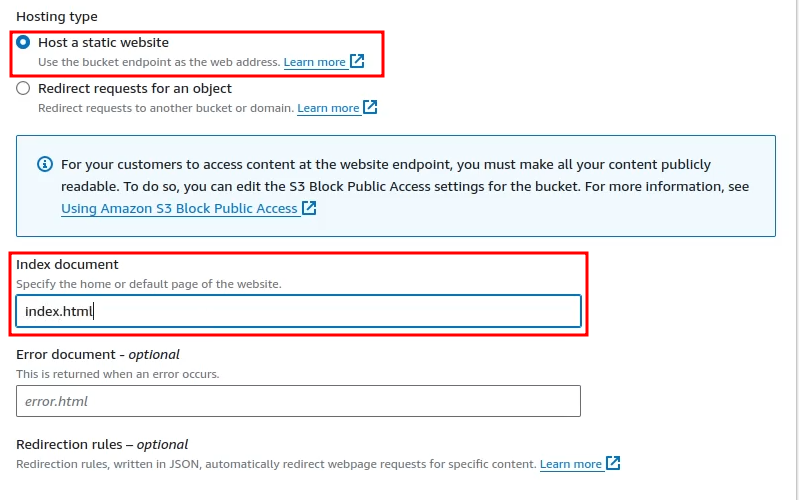Click the vertical scrollbar at page edge

tap(796, 250)
